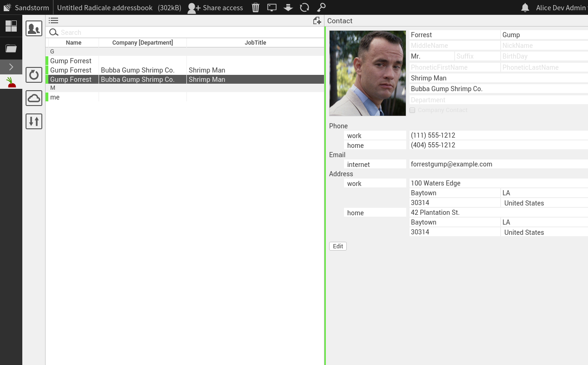Sort by the JobTitle column header

[255, 43]
